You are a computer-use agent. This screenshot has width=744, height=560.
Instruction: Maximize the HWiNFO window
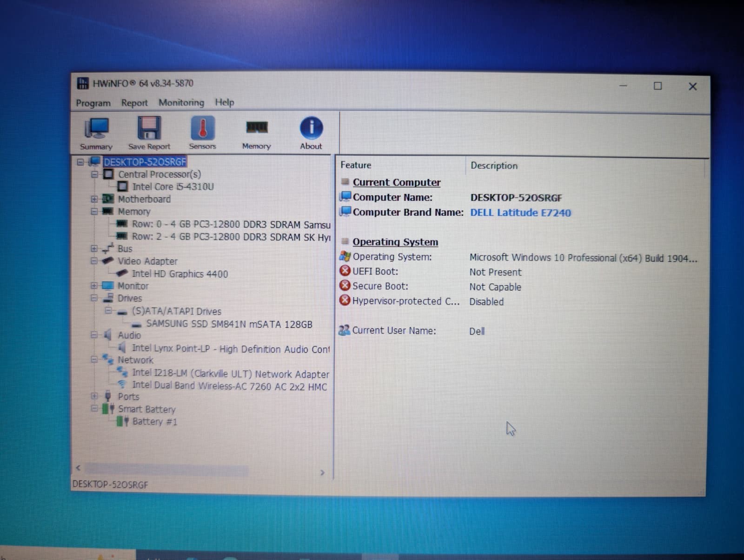(x=658, y=86)
